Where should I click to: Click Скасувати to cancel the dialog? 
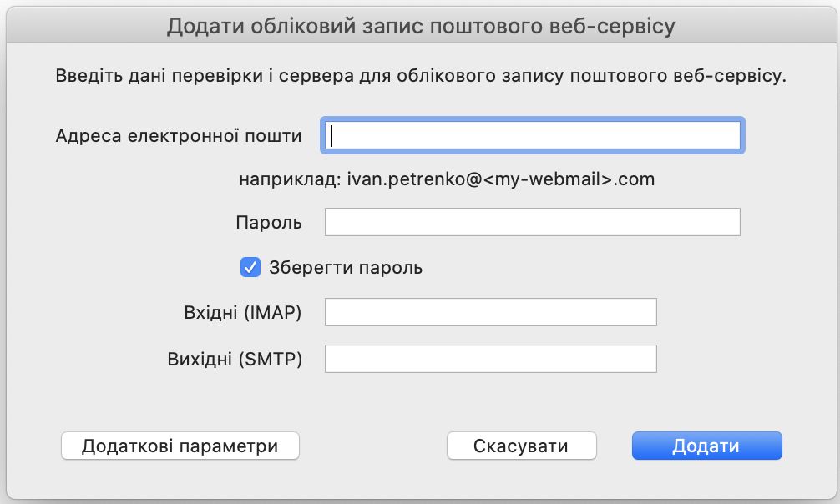click(521, 445)
